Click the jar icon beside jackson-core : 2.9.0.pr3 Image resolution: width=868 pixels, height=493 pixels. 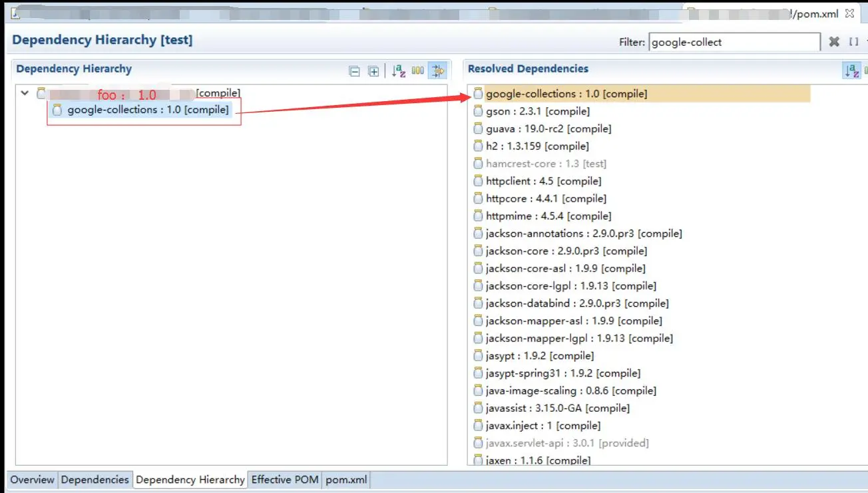[x=478, y=251]
